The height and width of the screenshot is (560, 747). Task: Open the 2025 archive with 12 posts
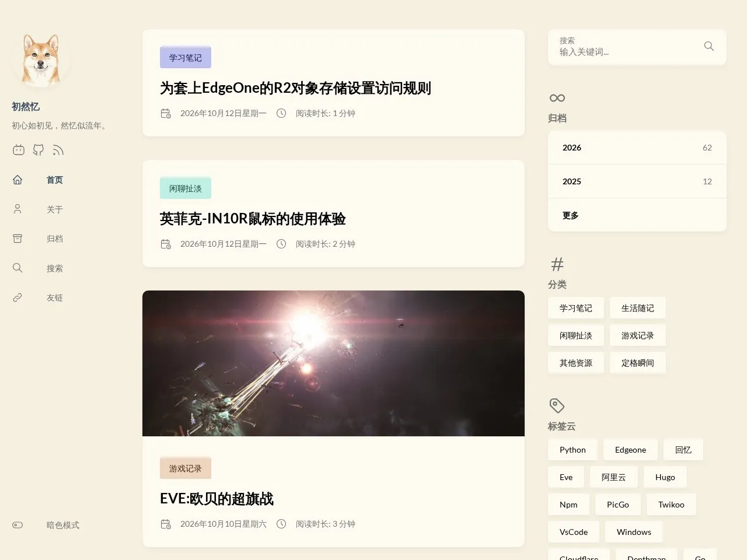637,181
